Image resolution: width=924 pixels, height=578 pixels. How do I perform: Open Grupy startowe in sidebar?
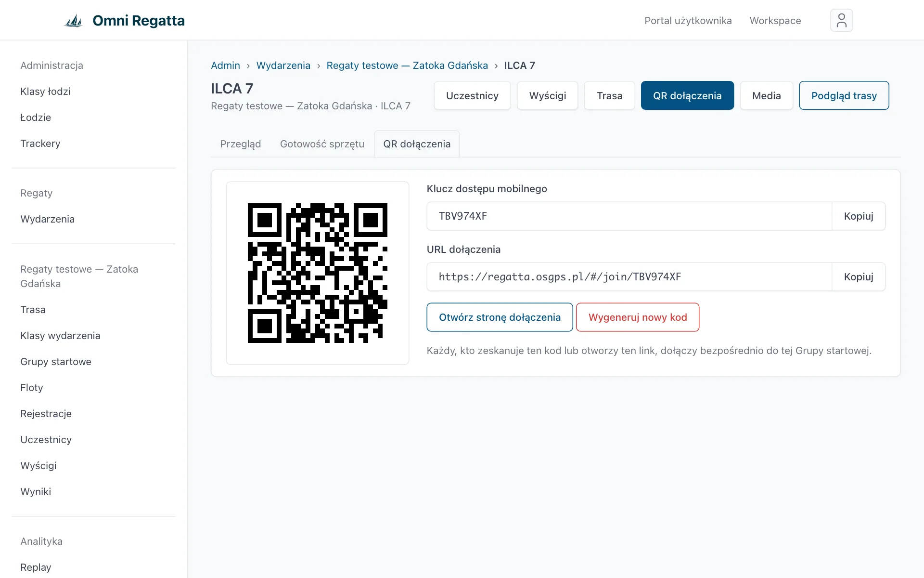(x=56, y=362)
